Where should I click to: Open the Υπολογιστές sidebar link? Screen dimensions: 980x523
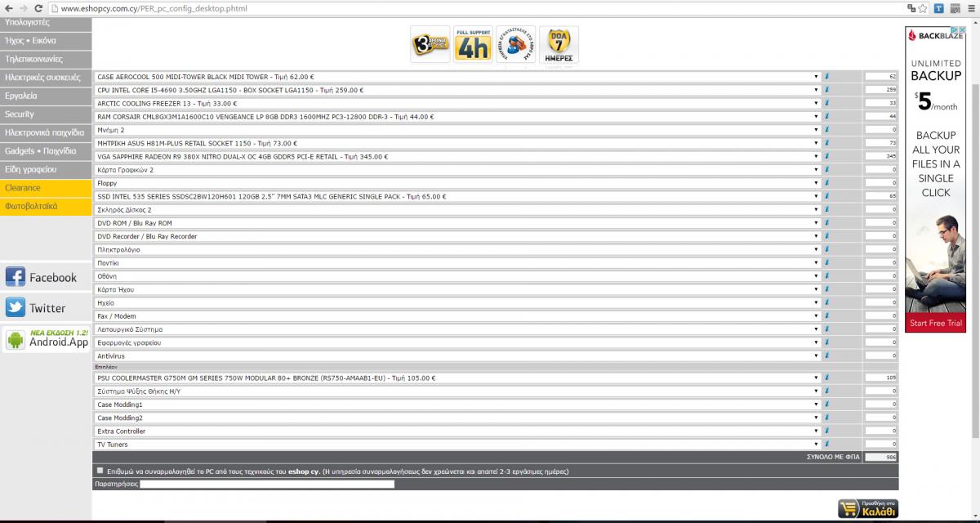point(46,24)
